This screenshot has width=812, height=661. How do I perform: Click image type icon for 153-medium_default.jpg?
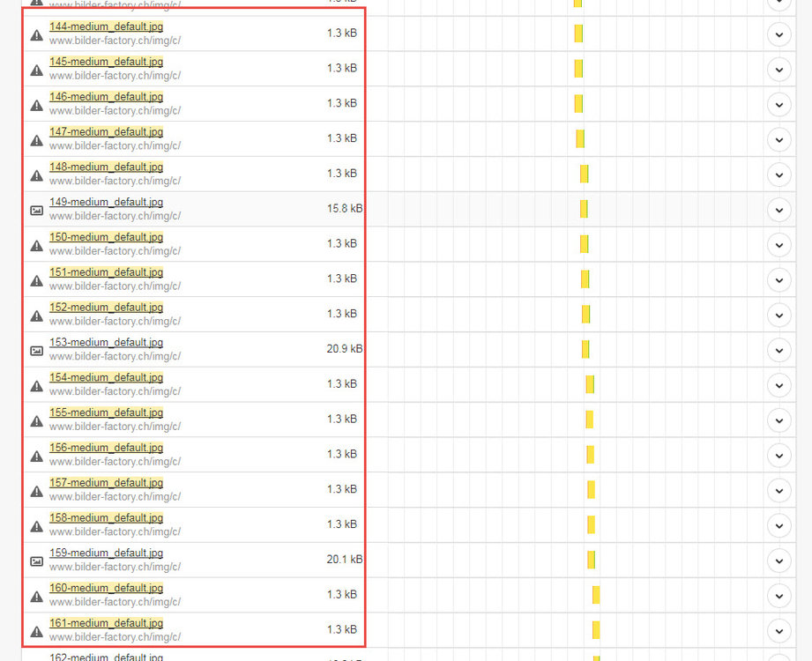coord(36,351)
